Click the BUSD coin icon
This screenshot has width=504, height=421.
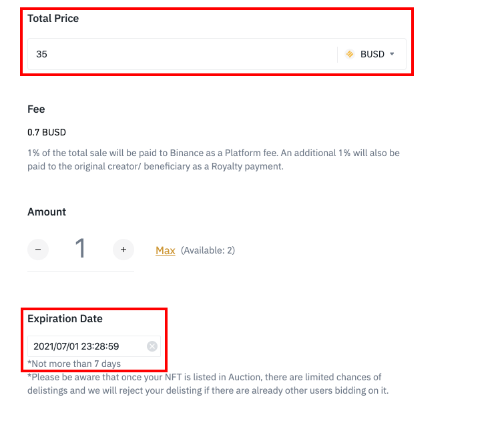coord(350,54)
